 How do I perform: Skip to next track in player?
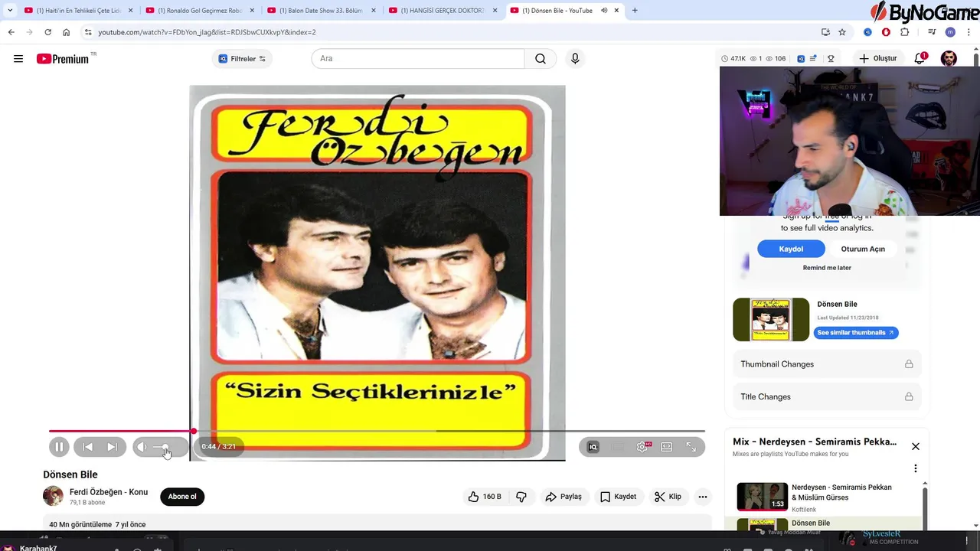[112, 447]
